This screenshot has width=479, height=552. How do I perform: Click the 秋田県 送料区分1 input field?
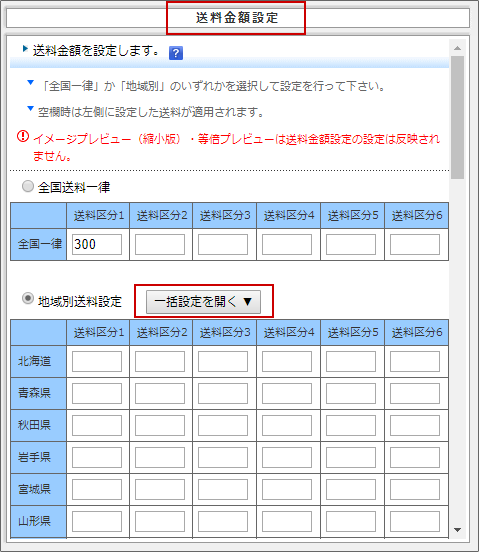click(97, 426)
